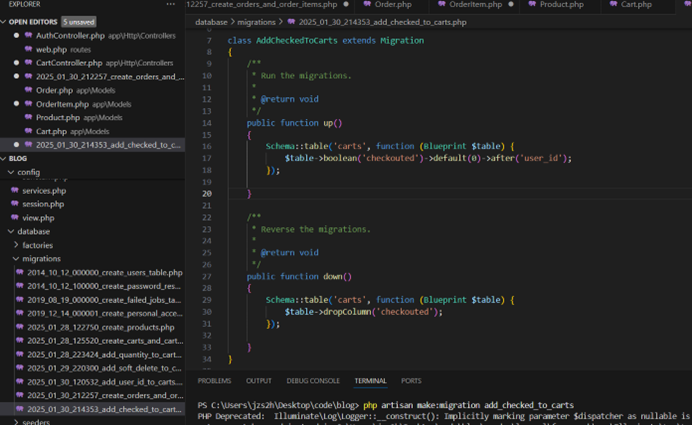Click the PHP icon on the Order.php tab
692x425 pixels.
point(367,5)
